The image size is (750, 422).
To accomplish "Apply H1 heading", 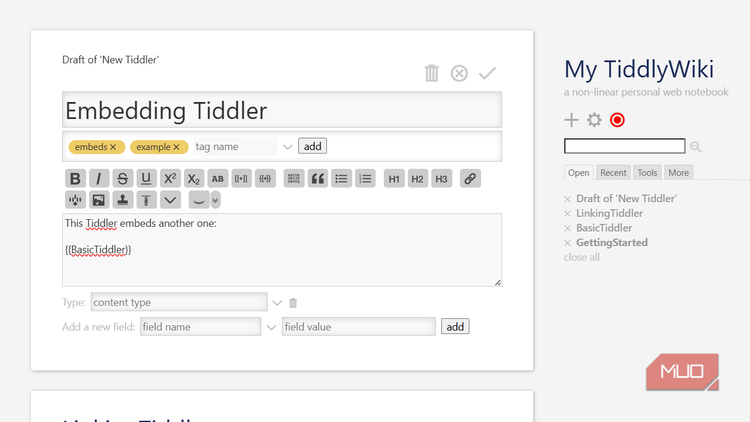I will [394, 178].
